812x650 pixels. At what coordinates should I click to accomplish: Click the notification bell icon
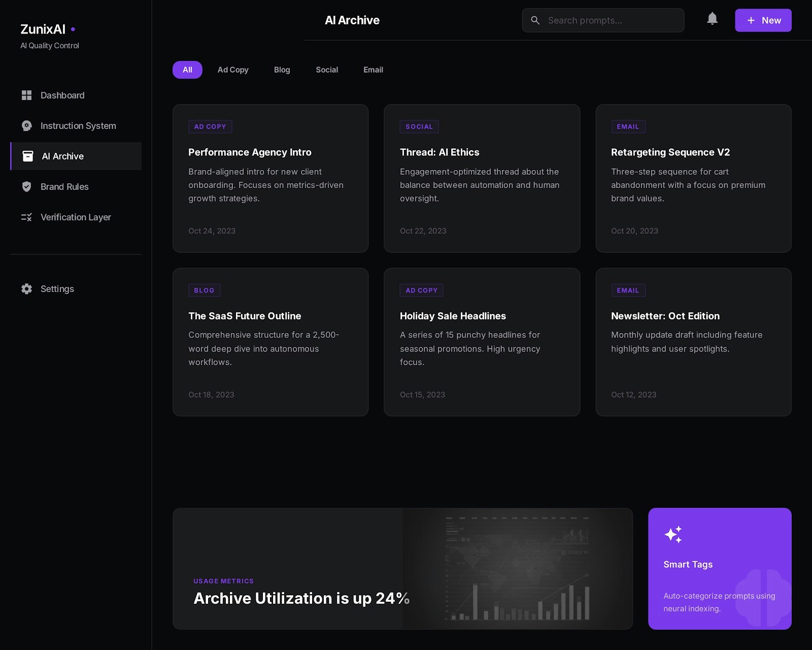point(712,18)
